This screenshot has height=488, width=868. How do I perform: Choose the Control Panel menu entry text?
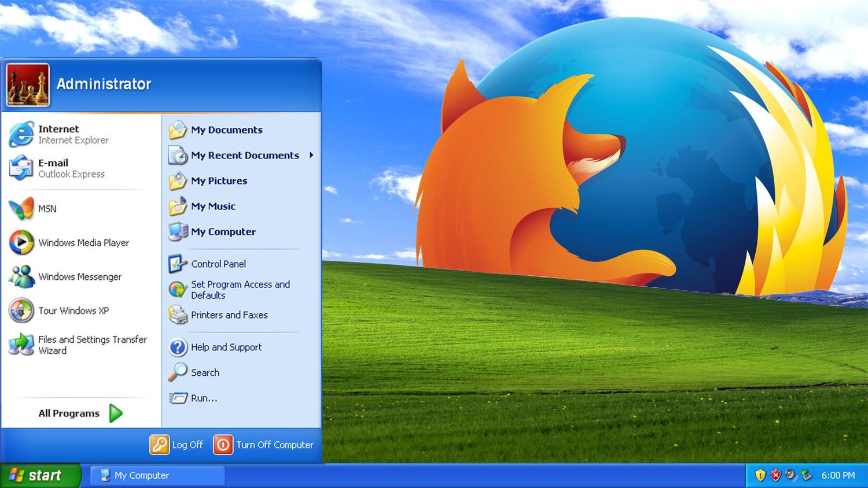(218, 264)
